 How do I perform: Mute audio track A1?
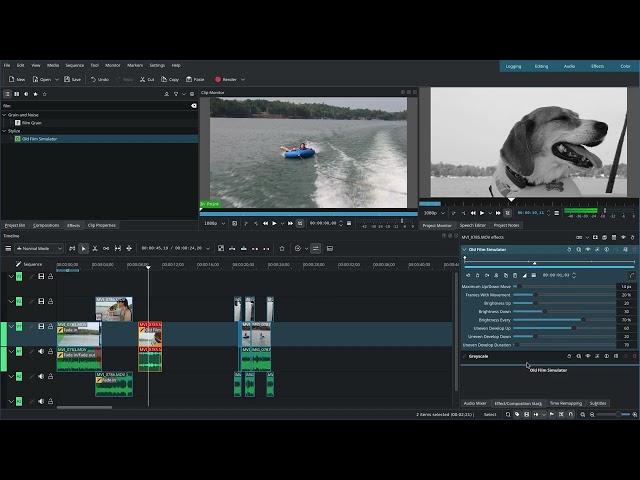41,351
